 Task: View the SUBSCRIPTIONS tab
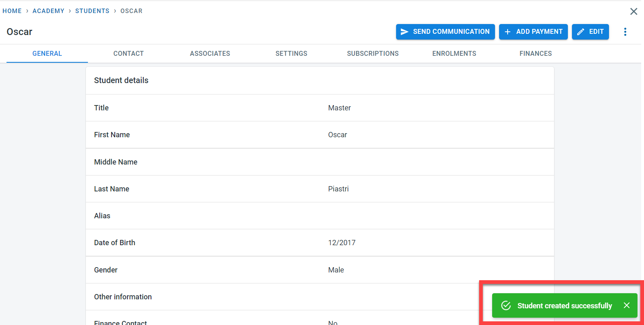tap(373, 53)
